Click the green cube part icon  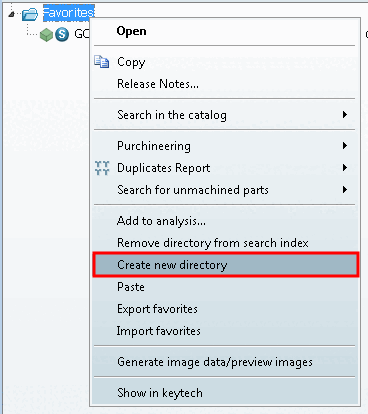point(46,34)
